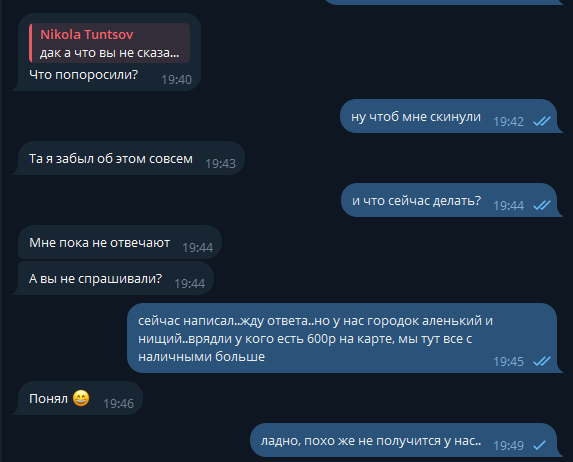Click the 19:40 timestamp
Viewport: 573px width, 462px height.
point(177,79)
